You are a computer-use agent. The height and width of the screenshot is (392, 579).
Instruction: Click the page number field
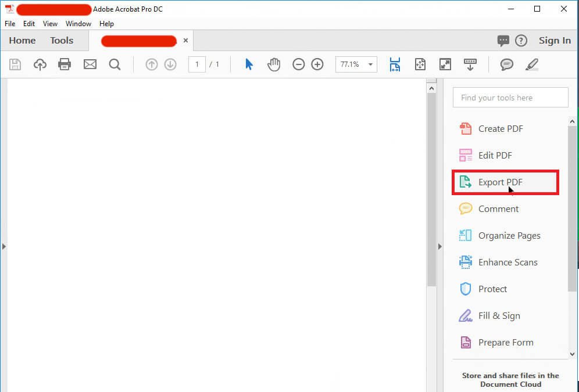pyautogui.click(x=197, y=64)
